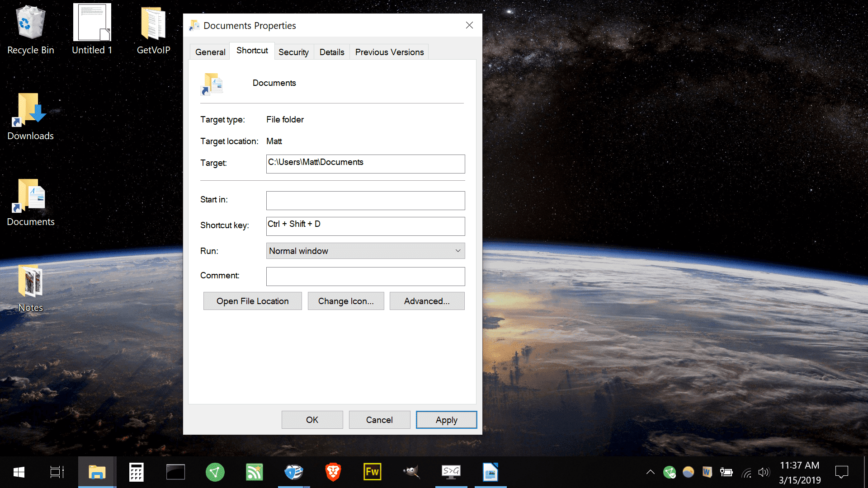Select the Downloads shortcut icon
868x488 pixels.
click(30, 117)
